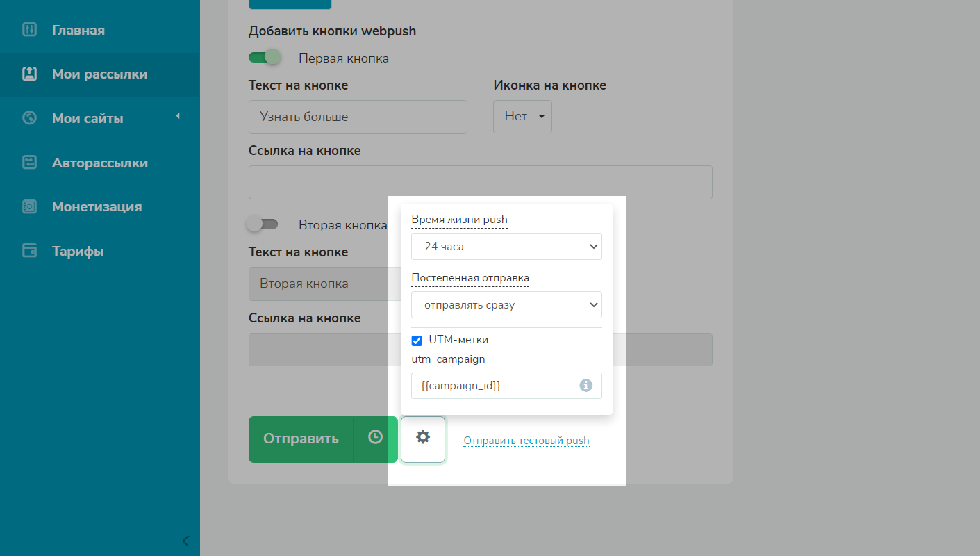Click the Монетизация sidebar icon

(29, 206)
